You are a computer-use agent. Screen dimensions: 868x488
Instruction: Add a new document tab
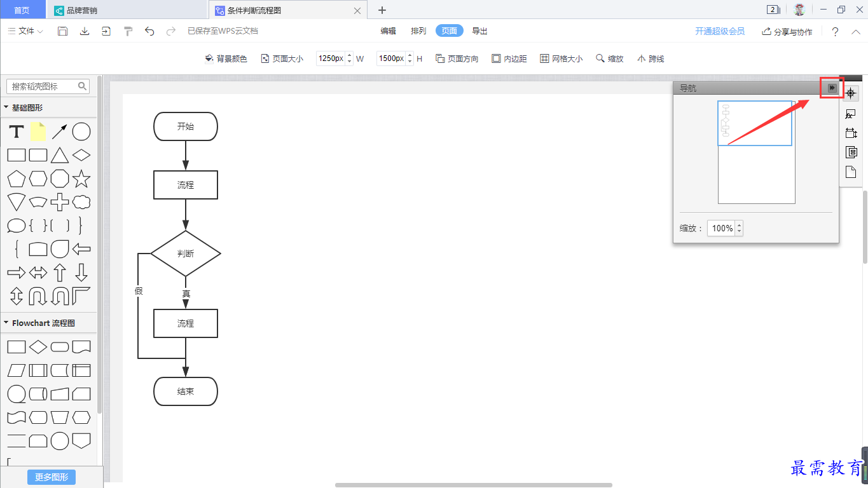382,10
